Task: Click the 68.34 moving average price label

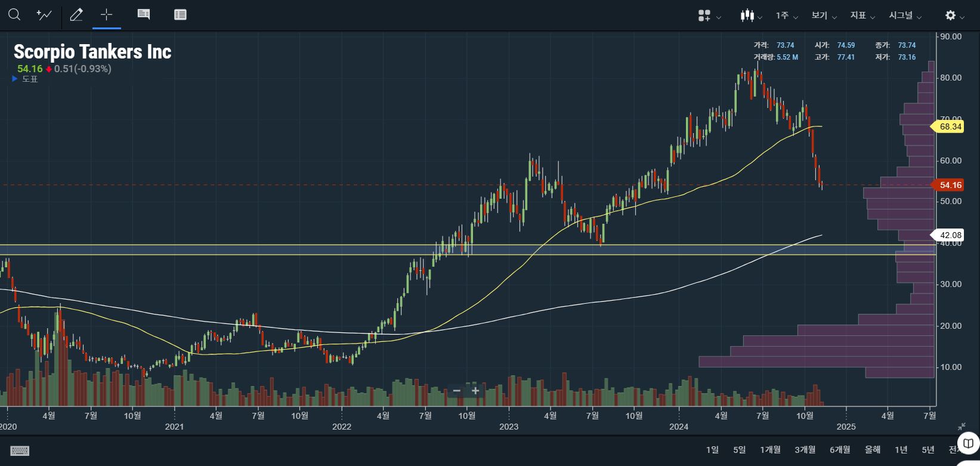Action: (x=950, y=126)
